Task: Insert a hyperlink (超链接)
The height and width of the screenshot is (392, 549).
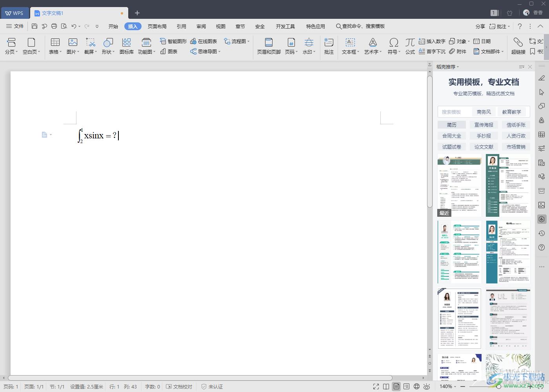Action: [518, 46]
